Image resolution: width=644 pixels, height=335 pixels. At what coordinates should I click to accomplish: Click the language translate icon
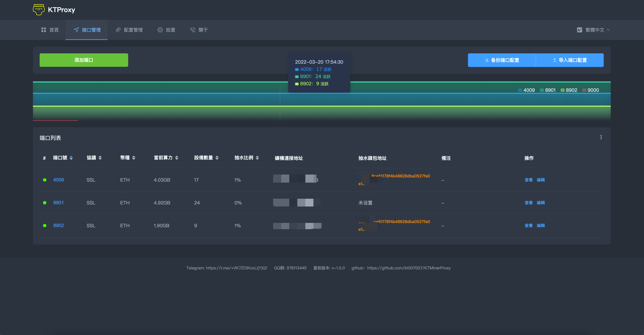(579, 30)
